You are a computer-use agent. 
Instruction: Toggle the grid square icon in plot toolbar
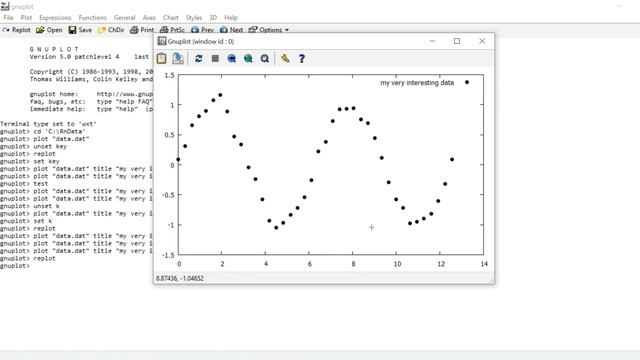coord(215,58)
